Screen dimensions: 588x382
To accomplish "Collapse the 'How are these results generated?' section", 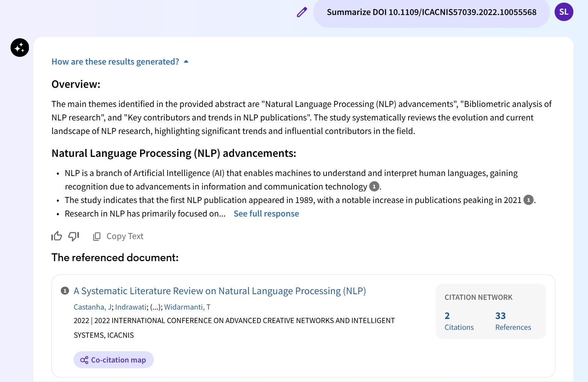I will tap(120, 62).
